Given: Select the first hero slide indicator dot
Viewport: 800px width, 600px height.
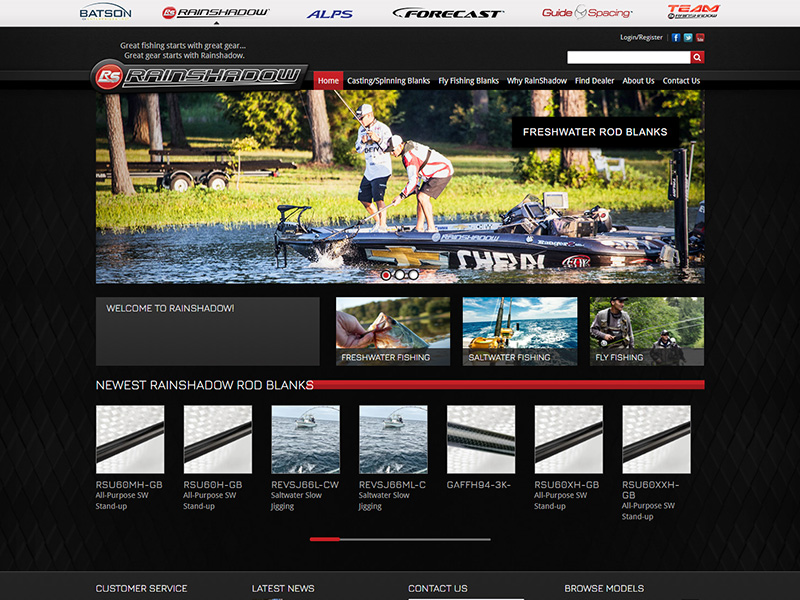Looking at the screenshot, I should click(x=386, y=275).
